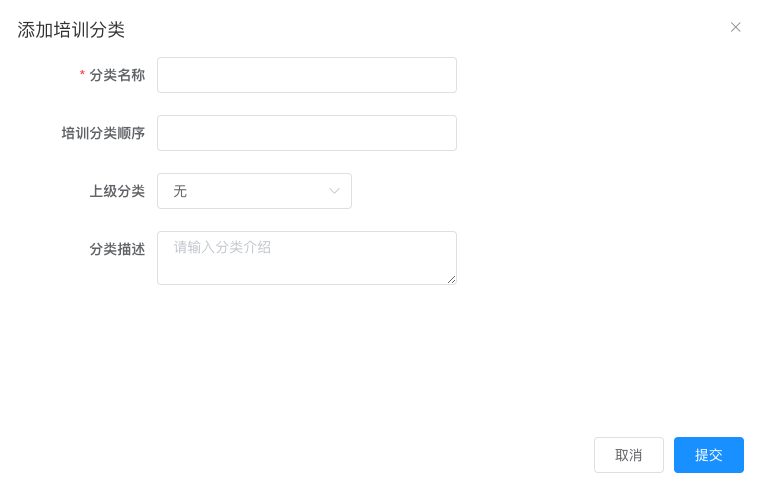Image resolution: width=761 pixels, height=490 pixels.
Task: Click the blue 提交 button
Action: pyautogui.click(x=709, y=455)
